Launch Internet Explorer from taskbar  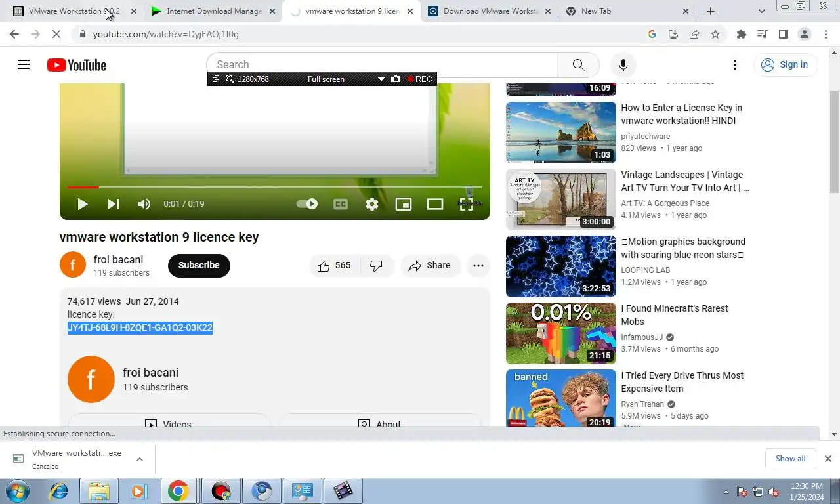pos(58,491)
